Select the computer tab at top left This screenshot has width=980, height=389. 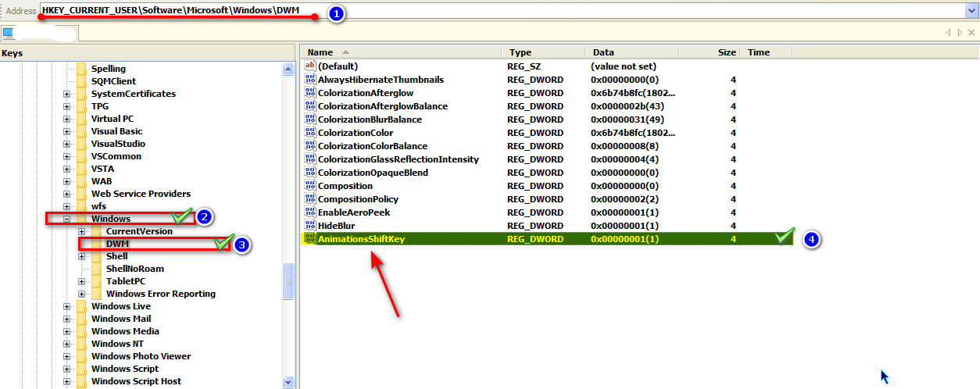[38, 33]
